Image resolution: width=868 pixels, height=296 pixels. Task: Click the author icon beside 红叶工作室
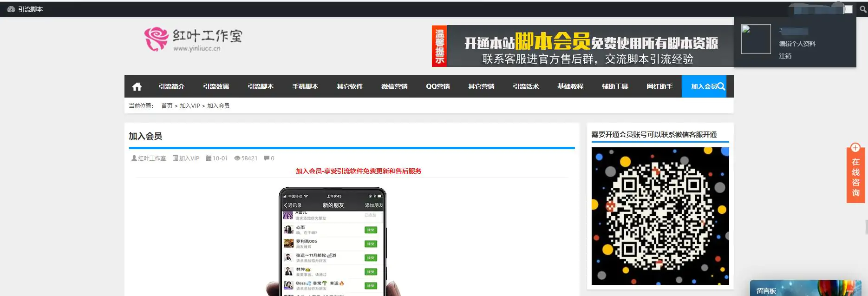134,158
